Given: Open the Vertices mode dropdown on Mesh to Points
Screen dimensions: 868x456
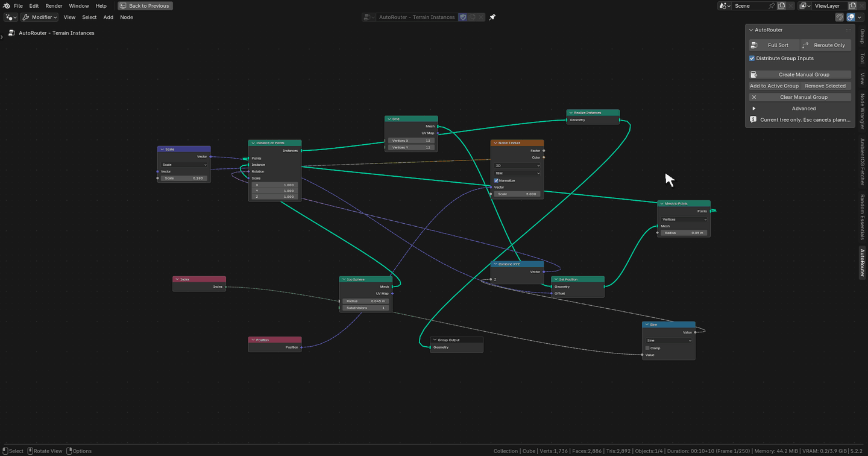Looking at the screenshot, I should 684,220.
